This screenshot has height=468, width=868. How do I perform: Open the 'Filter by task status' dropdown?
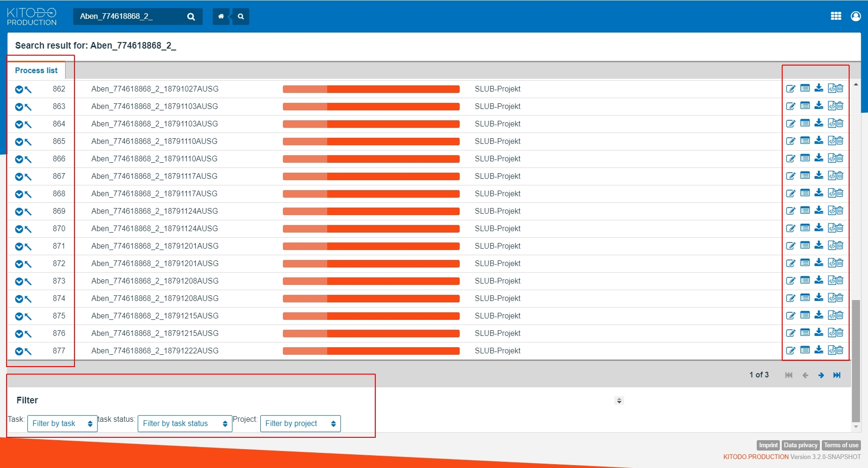[184, 423]
